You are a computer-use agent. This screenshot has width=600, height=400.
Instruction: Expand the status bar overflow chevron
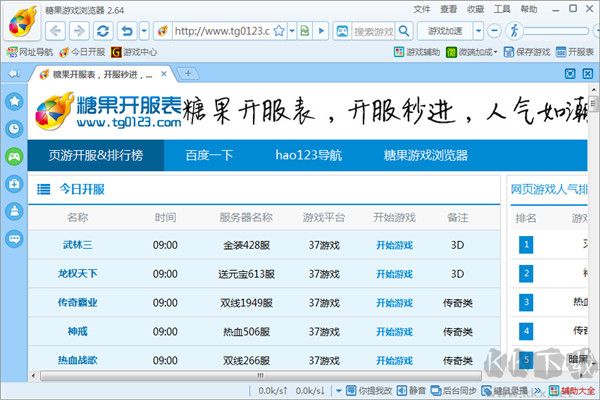pyautogui.click(x=538, y=391)
